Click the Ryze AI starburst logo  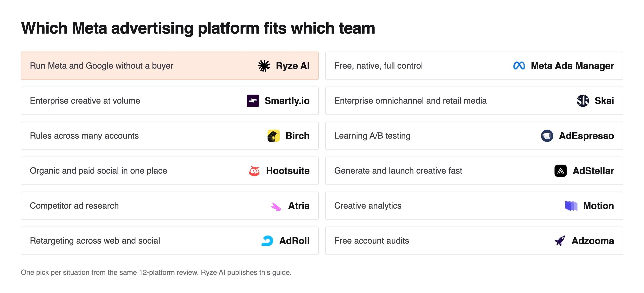[x=264, y=66]
